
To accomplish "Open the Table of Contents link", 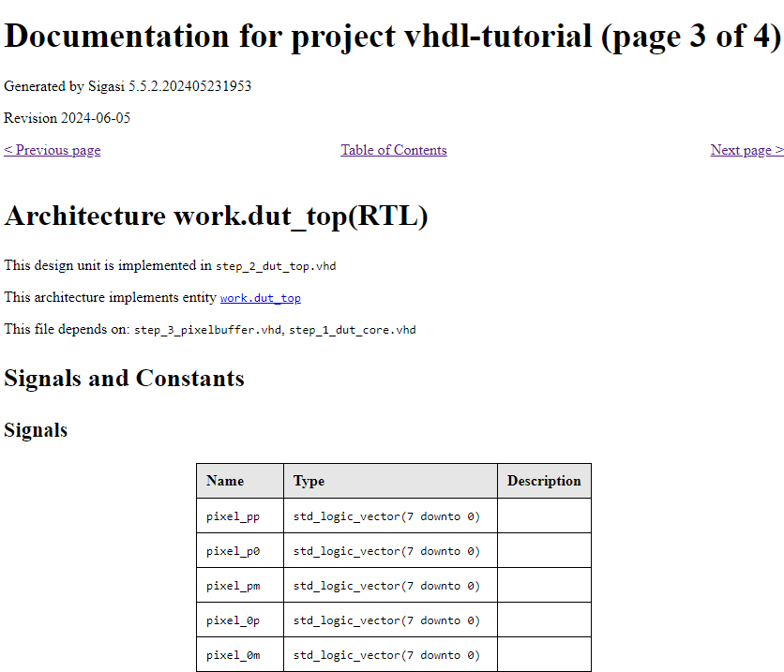I will (394, 150).
